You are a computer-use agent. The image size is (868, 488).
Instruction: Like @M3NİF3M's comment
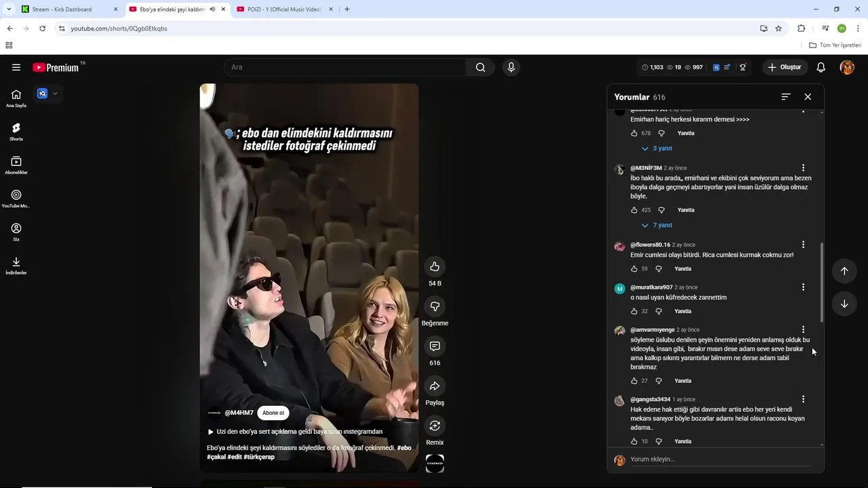pos(634,210)
